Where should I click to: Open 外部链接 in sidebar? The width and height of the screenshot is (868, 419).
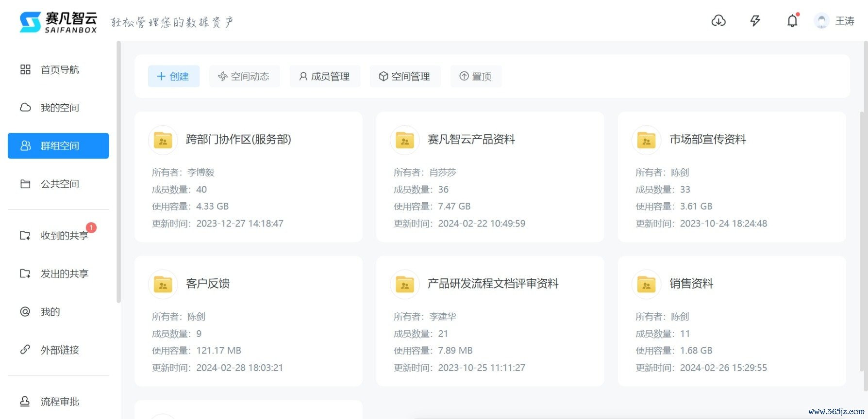[58, 350]
